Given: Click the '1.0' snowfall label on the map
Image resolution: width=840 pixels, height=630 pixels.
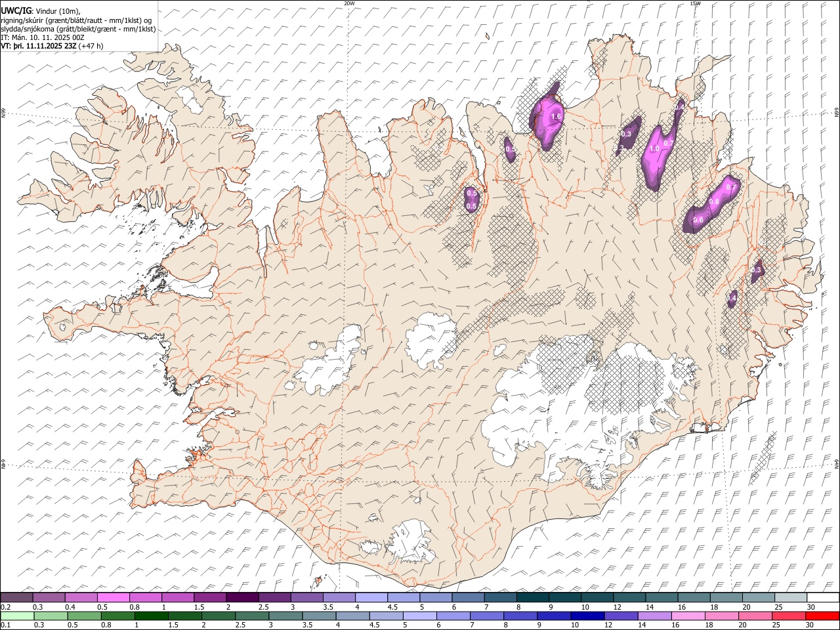Looking at the screenshot, I should tap(654, 149).
